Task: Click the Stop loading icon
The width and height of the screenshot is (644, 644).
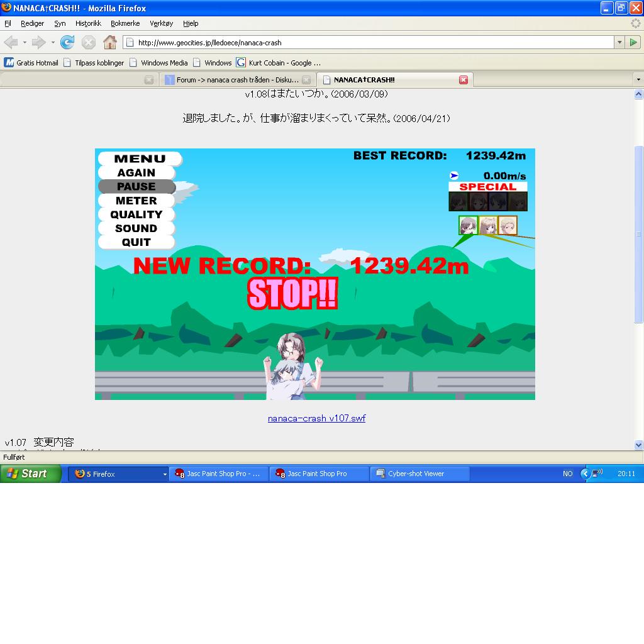Action: (x=88, y=42)
